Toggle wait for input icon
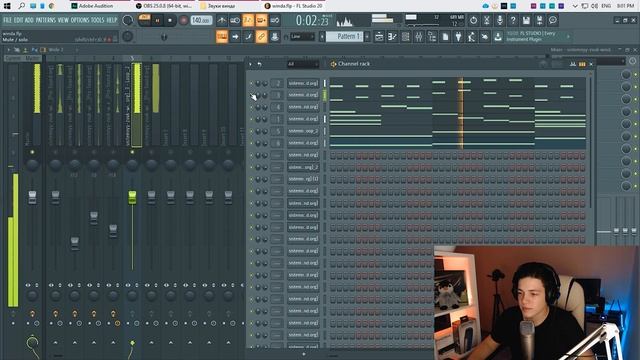Image resolution: width=640 pixels, height=360 pixels. tap(235, 20)
